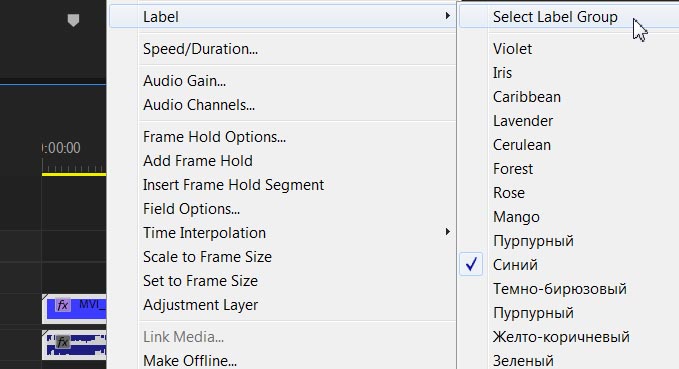Open Audio Channels settings
This screenshot has width=679, height=369.
(x=199, y=105)
